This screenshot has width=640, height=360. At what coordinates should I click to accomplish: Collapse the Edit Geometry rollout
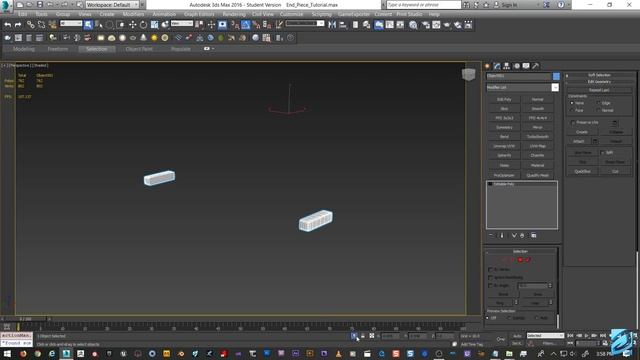[x=599, y=82]
